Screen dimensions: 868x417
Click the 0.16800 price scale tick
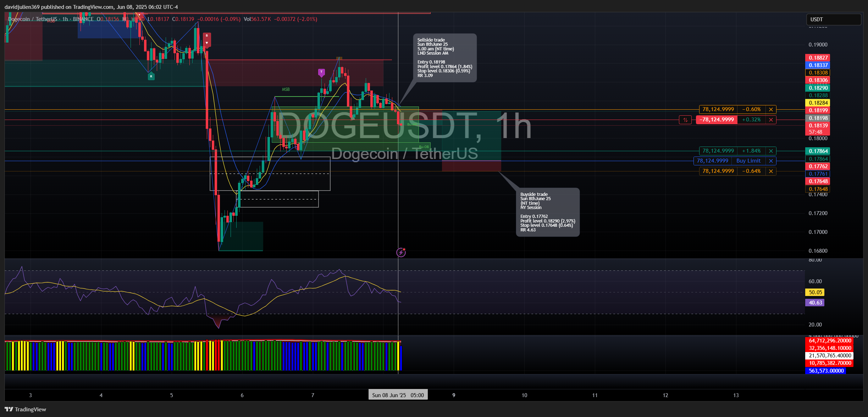pyautogui.click(x=818, y=251)
